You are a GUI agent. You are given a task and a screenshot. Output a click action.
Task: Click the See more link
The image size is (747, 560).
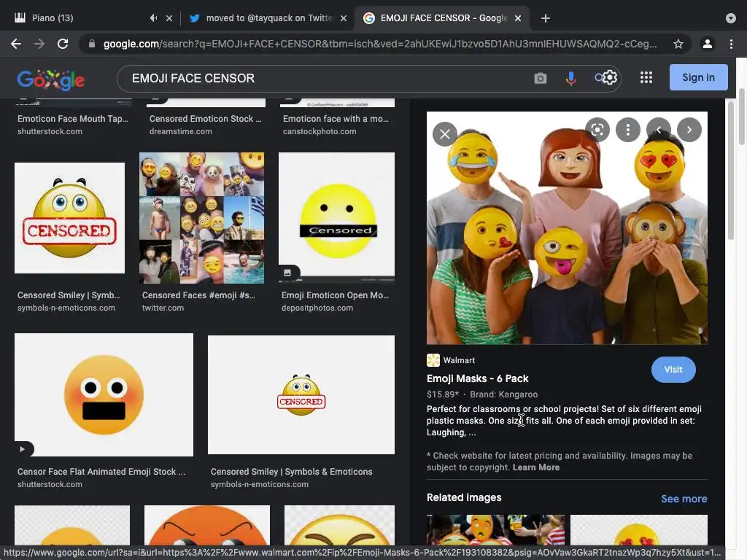(x=684, y=499)
